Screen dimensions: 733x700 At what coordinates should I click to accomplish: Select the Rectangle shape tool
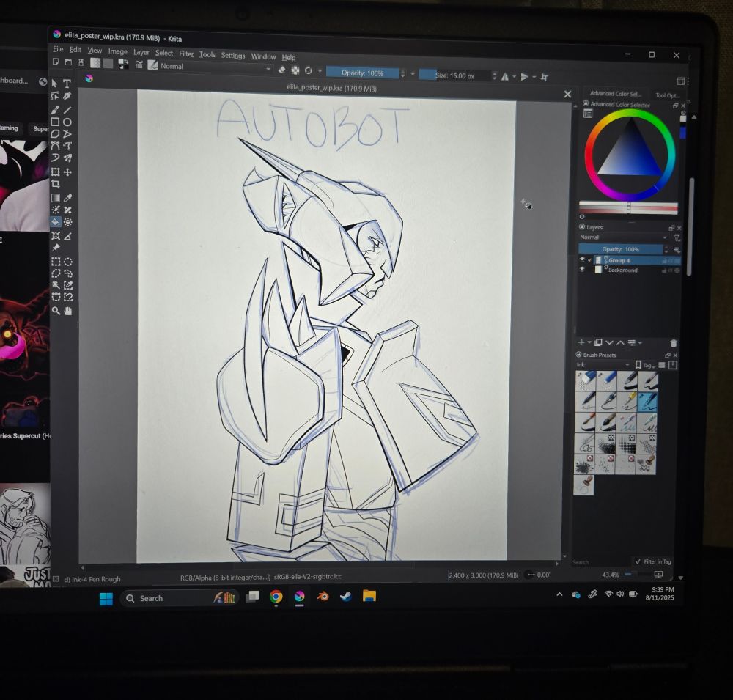tap(55, 122)
